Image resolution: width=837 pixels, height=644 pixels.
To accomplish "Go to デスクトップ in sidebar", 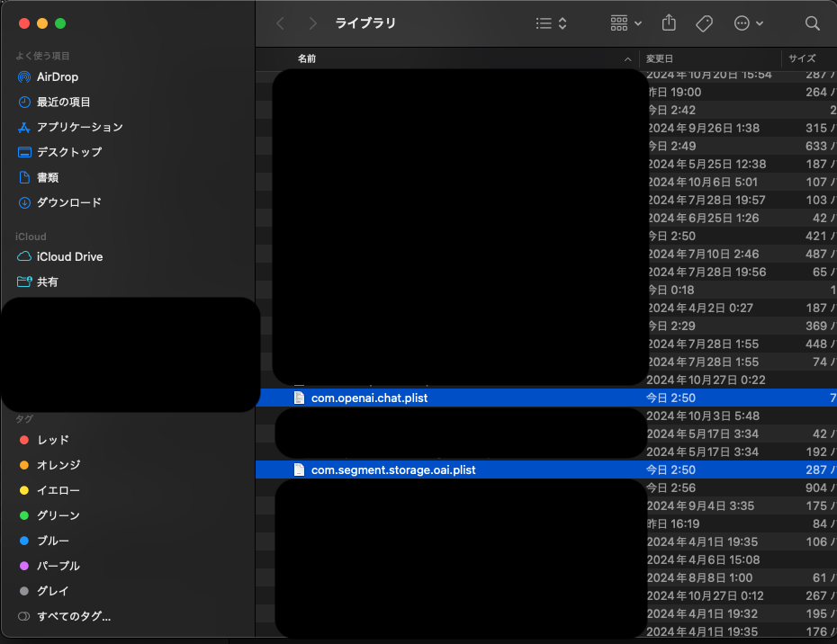I will click(69, 152).
